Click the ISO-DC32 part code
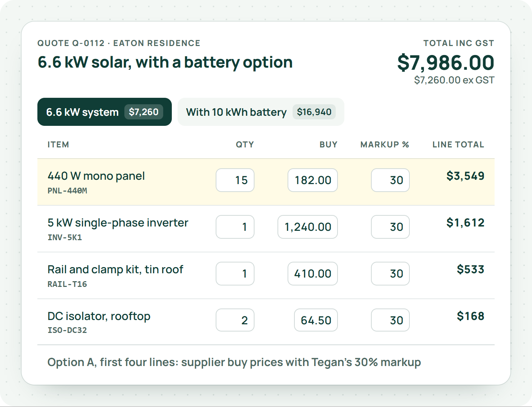Screen dimensions: 532x407 67,330
